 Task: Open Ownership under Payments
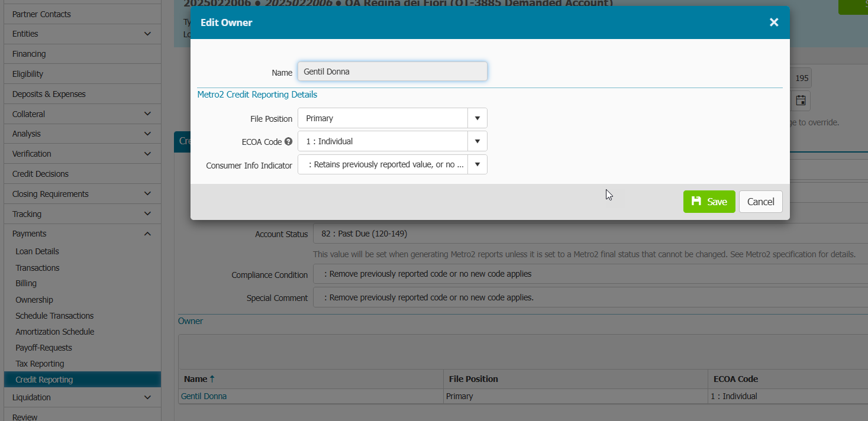(x=34, y=300)
